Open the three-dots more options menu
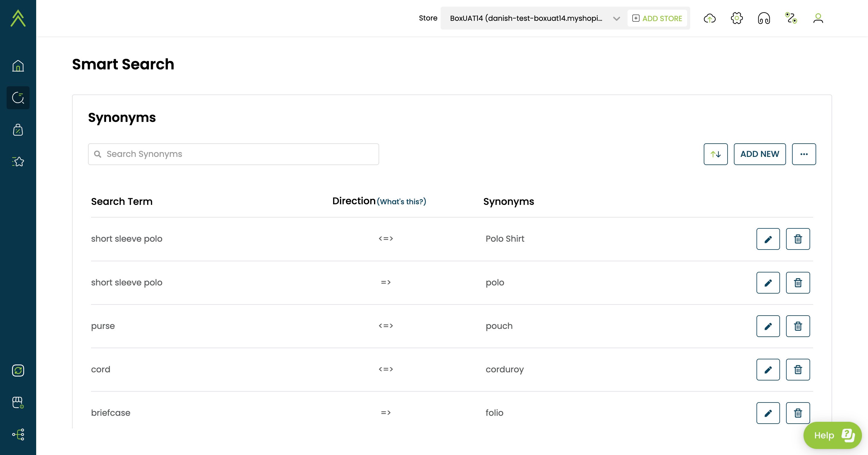 (x=804, y=154)
